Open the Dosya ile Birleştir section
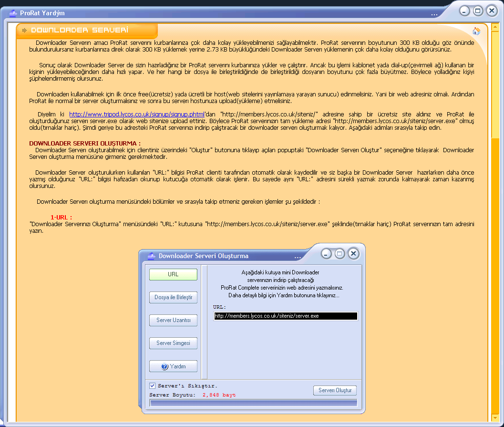The height and width of the screenshot is (427, 504). [x=173, y=297]
